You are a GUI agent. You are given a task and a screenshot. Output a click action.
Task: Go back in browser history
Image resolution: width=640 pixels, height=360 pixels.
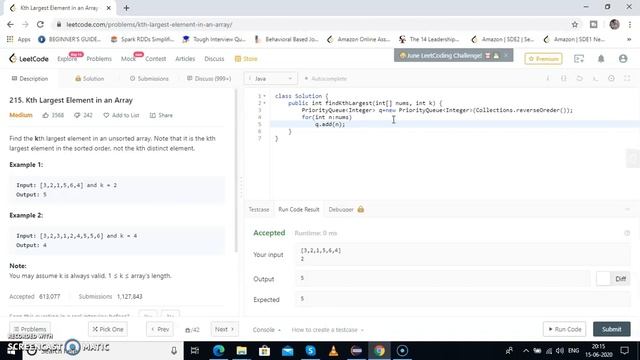[x=10, y=24]
